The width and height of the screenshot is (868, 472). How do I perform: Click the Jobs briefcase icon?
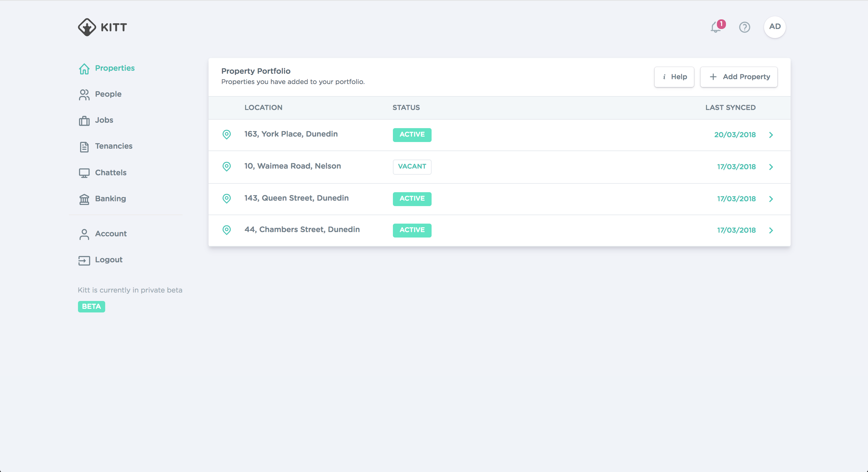[x=84, y=121]
